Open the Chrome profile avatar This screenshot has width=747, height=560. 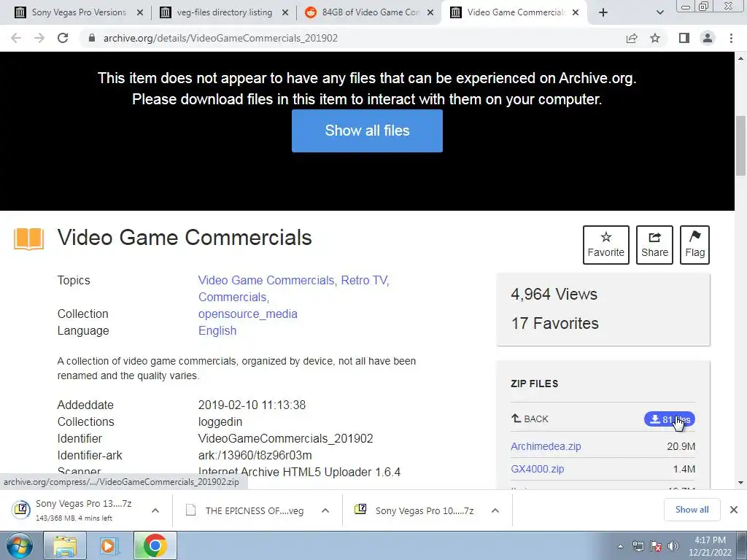point(708,38)
